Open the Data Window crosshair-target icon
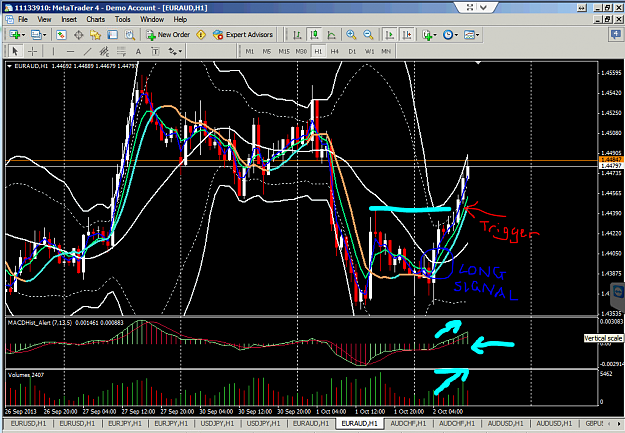This screenshot has height=433, width=625. [x=79, y=35]
